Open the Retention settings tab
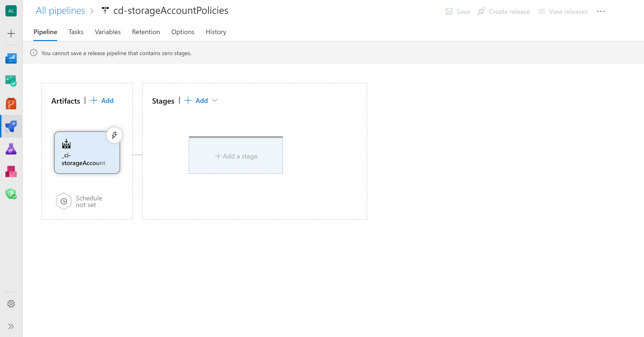This screenshot has width=644, height=337. click(146, 32)
